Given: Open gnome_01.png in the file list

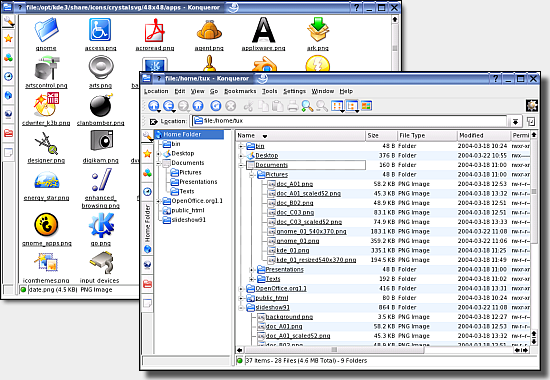Looking at the screenshot, I should click(298, 241).
